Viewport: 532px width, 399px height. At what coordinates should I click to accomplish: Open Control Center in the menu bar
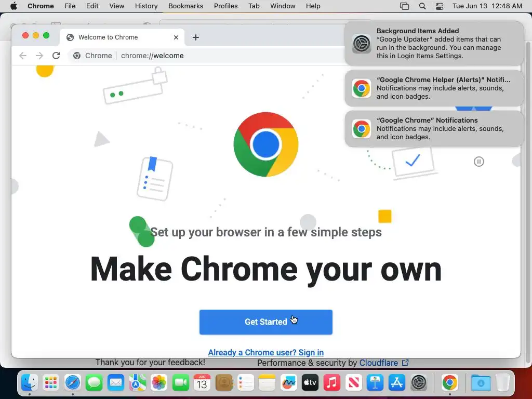pyautogui.click(x=440, y=6)
